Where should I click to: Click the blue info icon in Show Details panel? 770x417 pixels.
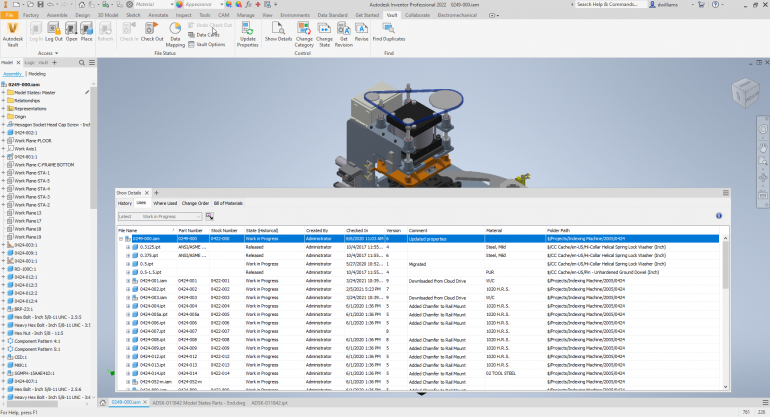click(x=718, y=216)
